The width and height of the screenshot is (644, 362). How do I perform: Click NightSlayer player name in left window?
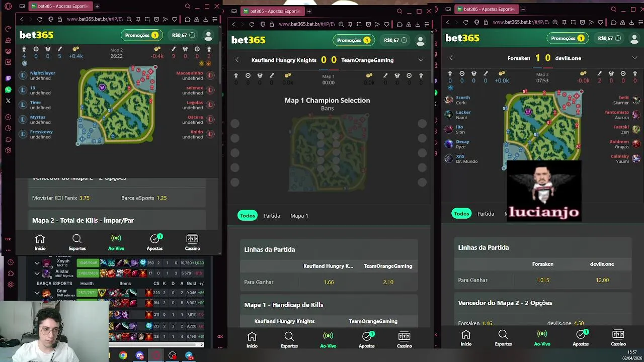pyautogui.click(x=42, y=73)
